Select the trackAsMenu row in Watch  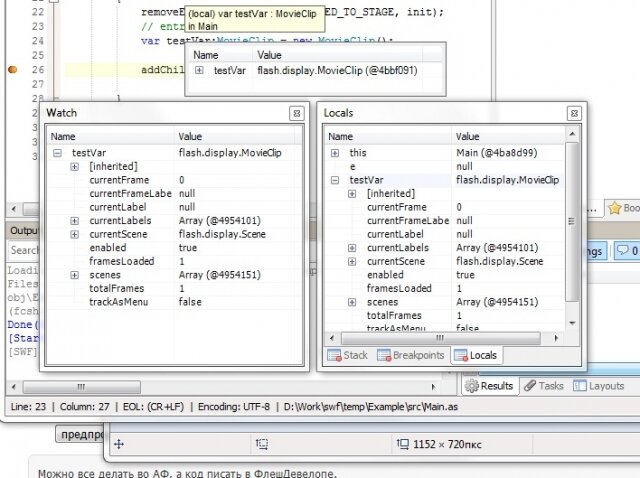pos(120,302)
